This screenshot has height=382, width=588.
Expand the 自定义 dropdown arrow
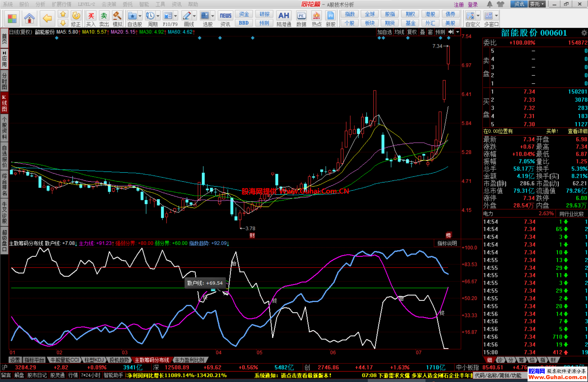coord(478,16)
